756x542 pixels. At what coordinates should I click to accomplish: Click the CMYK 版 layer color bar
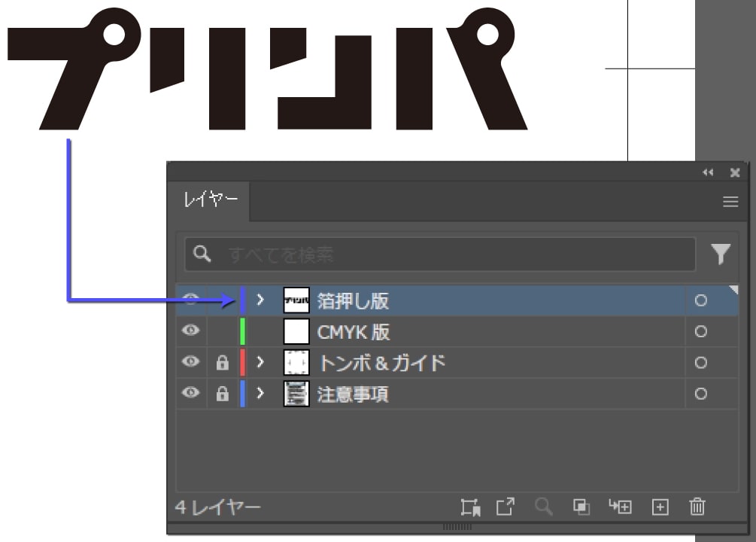tap(242, 331)
